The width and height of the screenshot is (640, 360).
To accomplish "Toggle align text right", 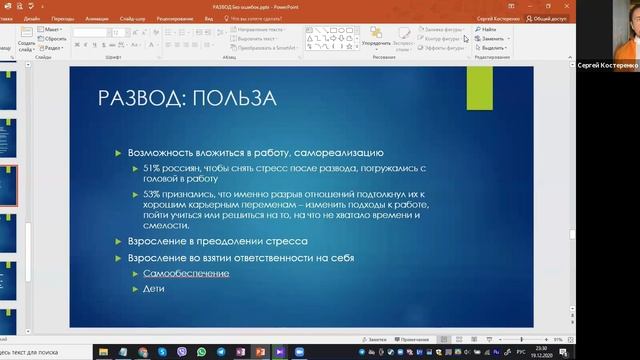I will point(186,45).
